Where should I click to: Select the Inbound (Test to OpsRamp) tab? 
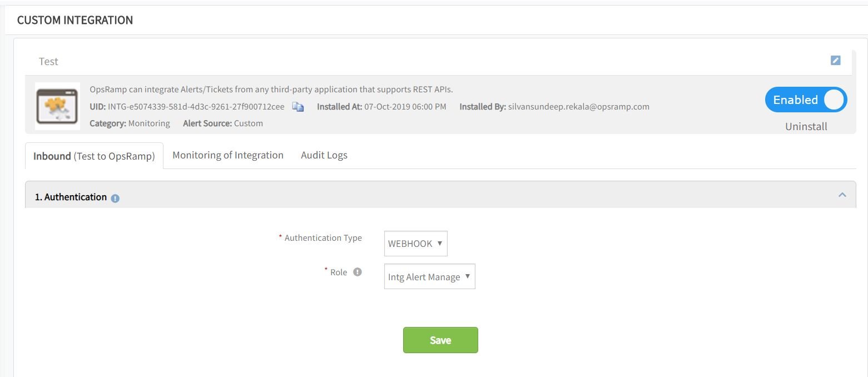[x=93, y=156]
